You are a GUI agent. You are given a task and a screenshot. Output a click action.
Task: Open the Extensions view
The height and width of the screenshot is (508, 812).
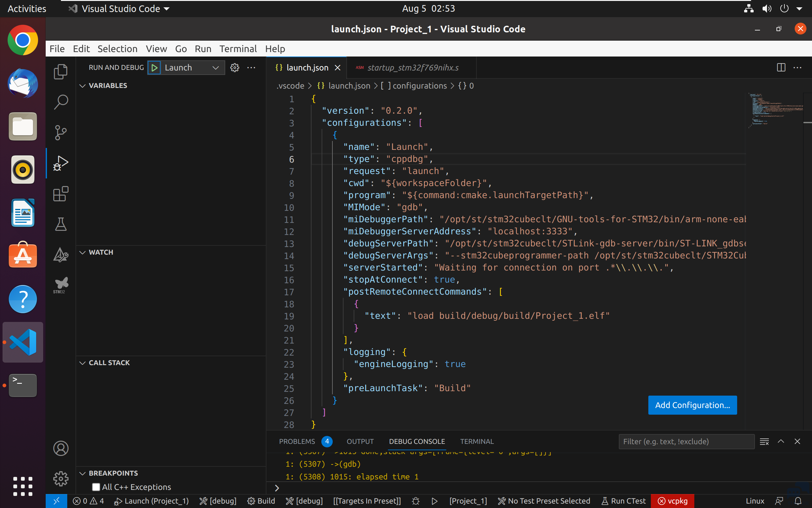coord(61,194)
